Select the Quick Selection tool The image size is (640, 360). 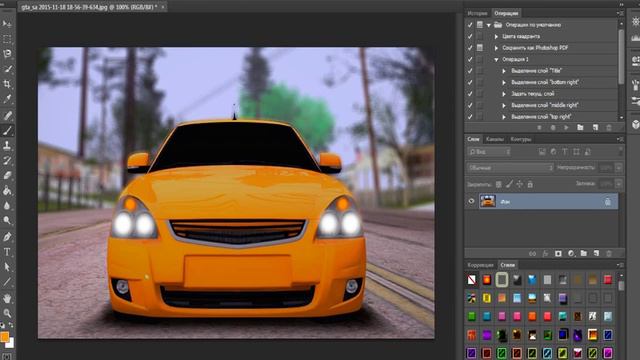(x=7, y=69)
